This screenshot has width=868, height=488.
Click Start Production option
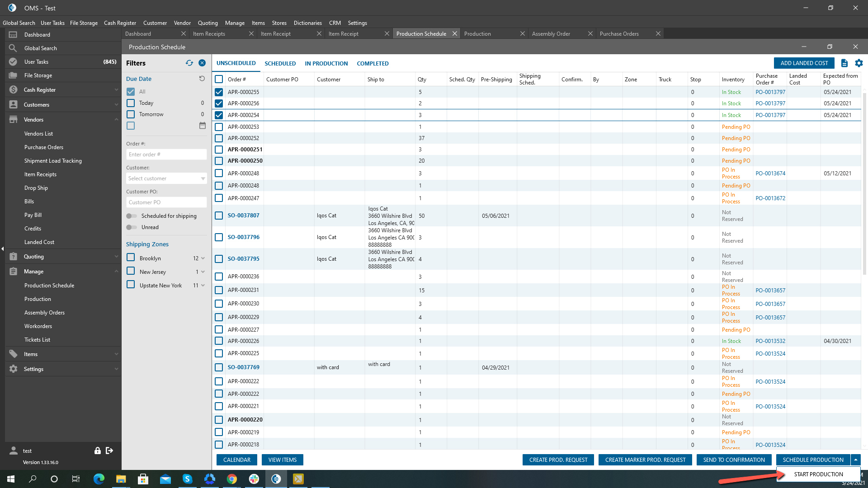click(x=818, y=474)
